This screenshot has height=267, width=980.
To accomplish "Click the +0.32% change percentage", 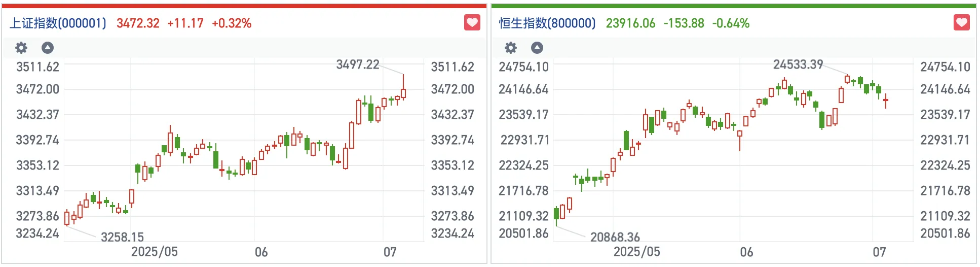I will [232, 23].
